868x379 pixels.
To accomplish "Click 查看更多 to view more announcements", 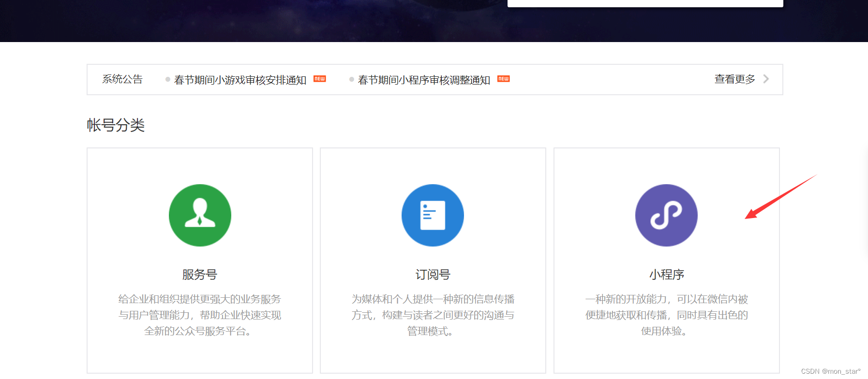I will pyautogui.click(x=734, y=79).
